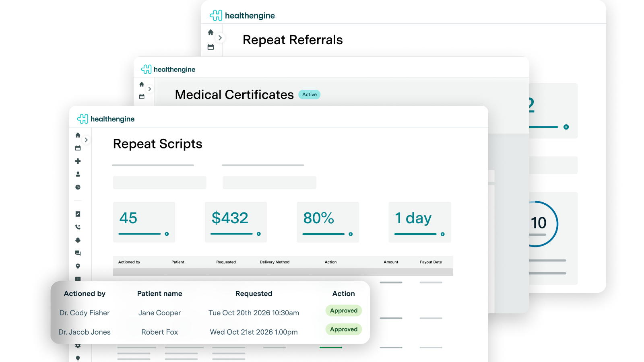Click the circular 10 progress indicator
The height and width of the screenshot is (362, 644).
click(539, 224)
